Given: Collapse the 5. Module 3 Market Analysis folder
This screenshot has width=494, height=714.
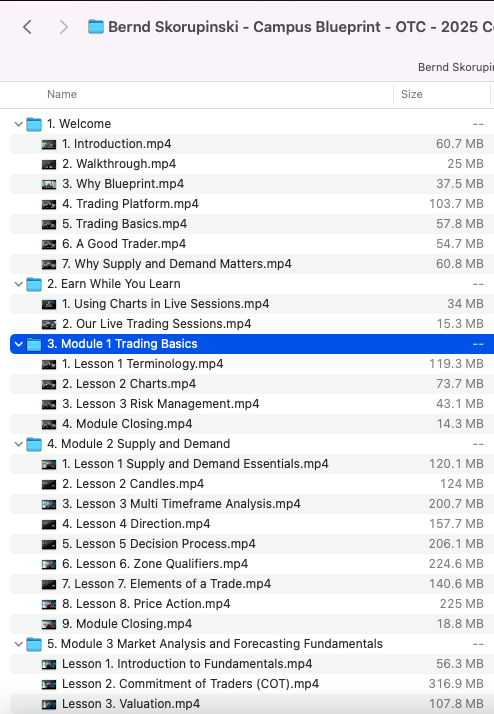Looking at the screenshot, I should (x=18, y=644).
